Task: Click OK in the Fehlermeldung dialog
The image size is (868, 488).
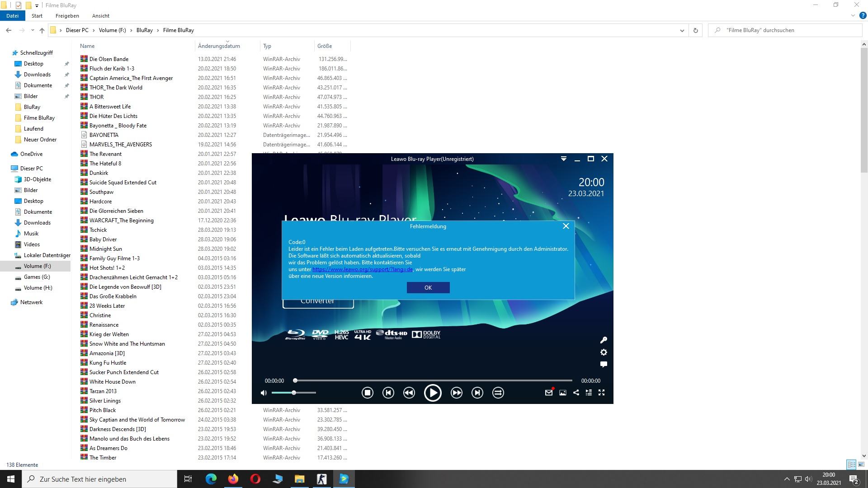Action: (428, 288)
